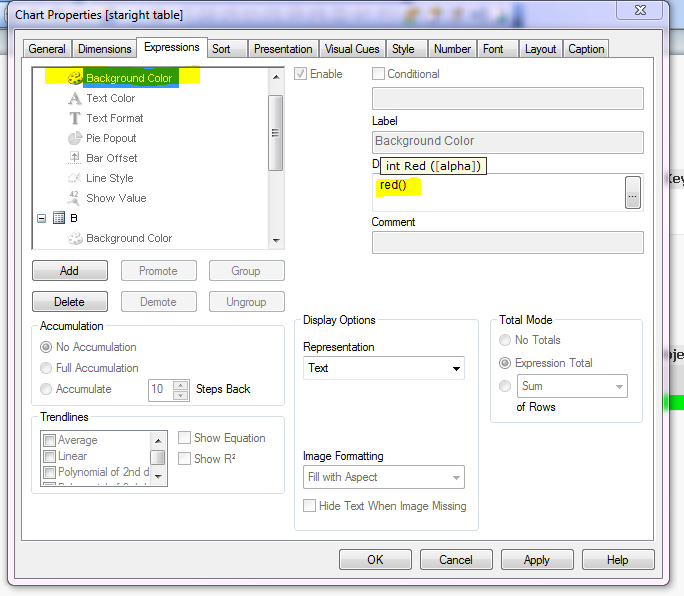Collapse the B expression tree node
The height and width of the screenshot is (596, 684).
point(42,218)
